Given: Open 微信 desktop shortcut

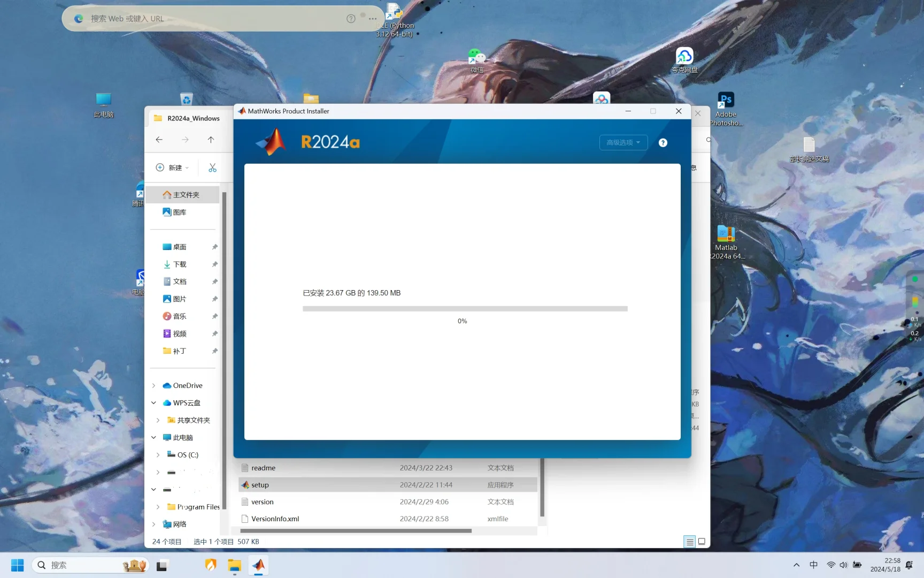Looking at the screenshot, I should point(477,60).
